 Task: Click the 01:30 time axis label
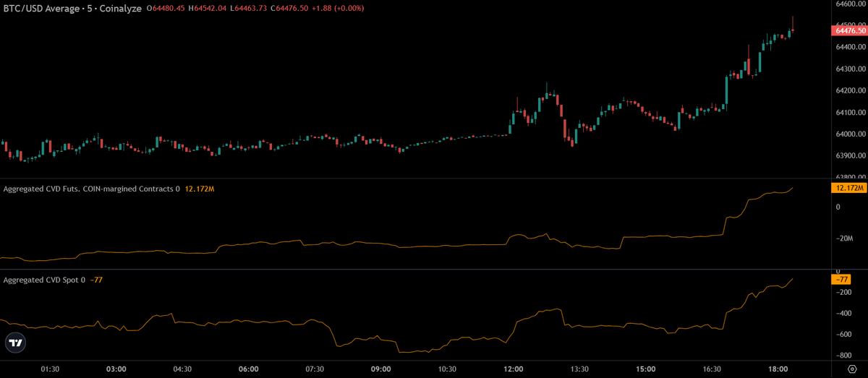[50, 369]
